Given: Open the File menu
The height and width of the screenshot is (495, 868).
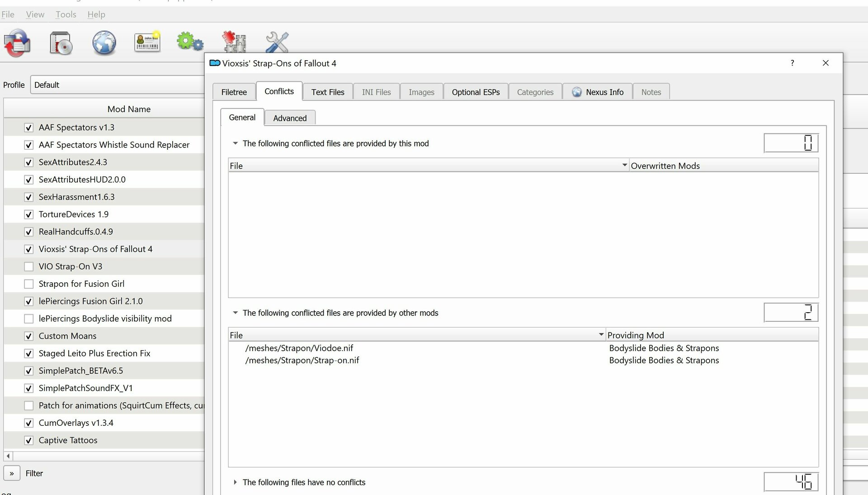Looking at the screenshot, I should (x=8, y=14).
